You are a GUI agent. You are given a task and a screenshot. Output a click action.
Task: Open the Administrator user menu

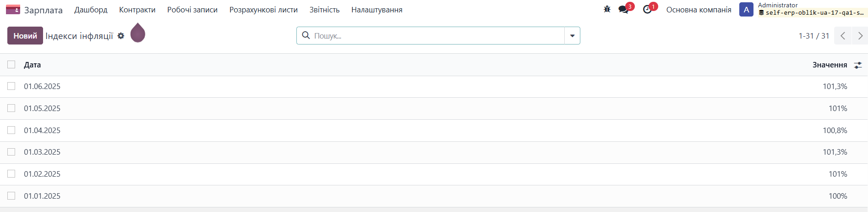coord(803,9)
